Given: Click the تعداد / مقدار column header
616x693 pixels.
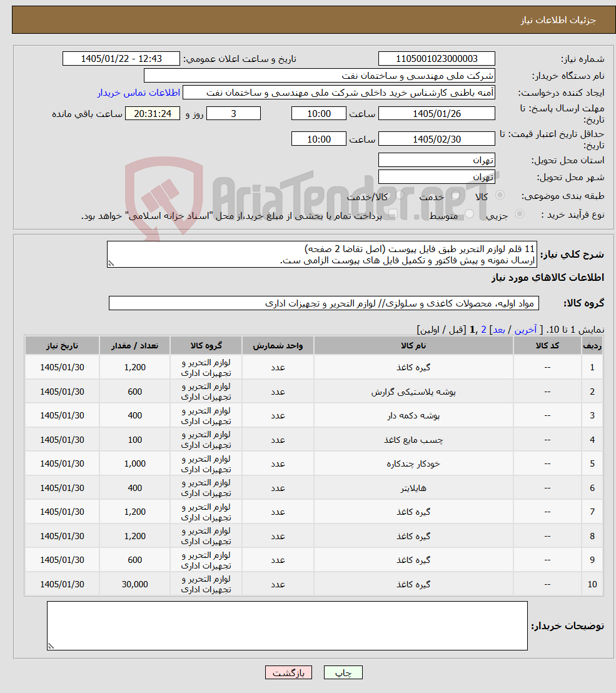Looking at the screenshot, I should 135,346.
